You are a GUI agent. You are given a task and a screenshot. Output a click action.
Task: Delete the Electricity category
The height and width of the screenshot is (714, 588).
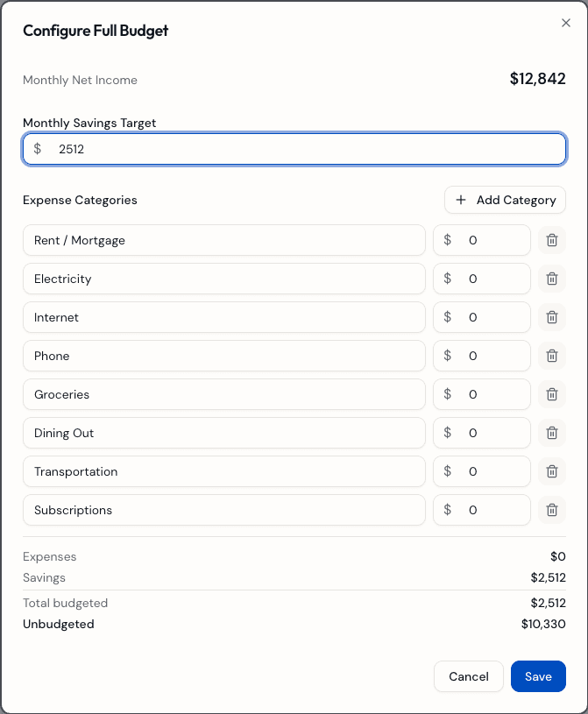tap(551, 279)
